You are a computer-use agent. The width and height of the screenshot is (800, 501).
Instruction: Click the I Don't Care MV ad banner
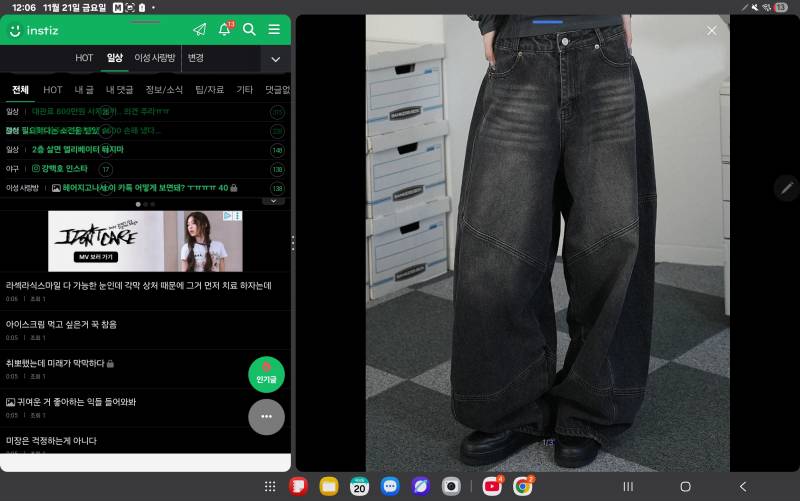(145, 241)
